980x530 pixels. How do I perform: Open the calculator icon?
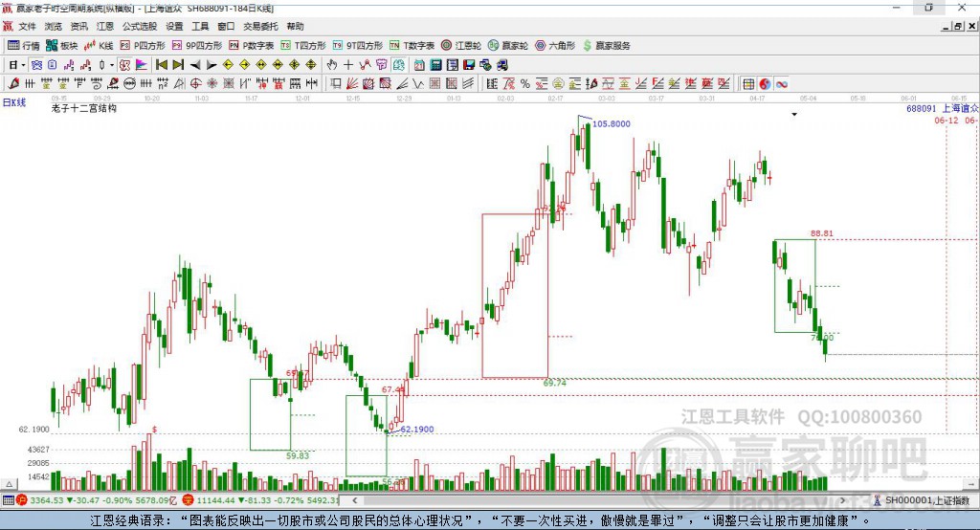click(x=435, y=65)
